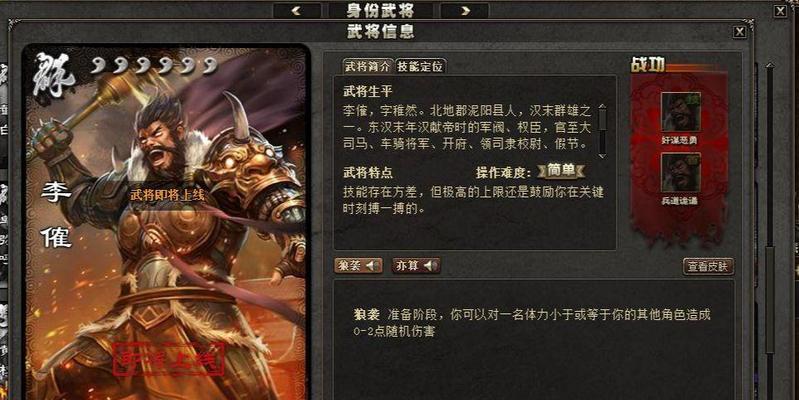Image resolution: width=799 pixels, height=400 pixels.
Task: Close the 武将信息 dialog
Action: (x=739, y=32)
